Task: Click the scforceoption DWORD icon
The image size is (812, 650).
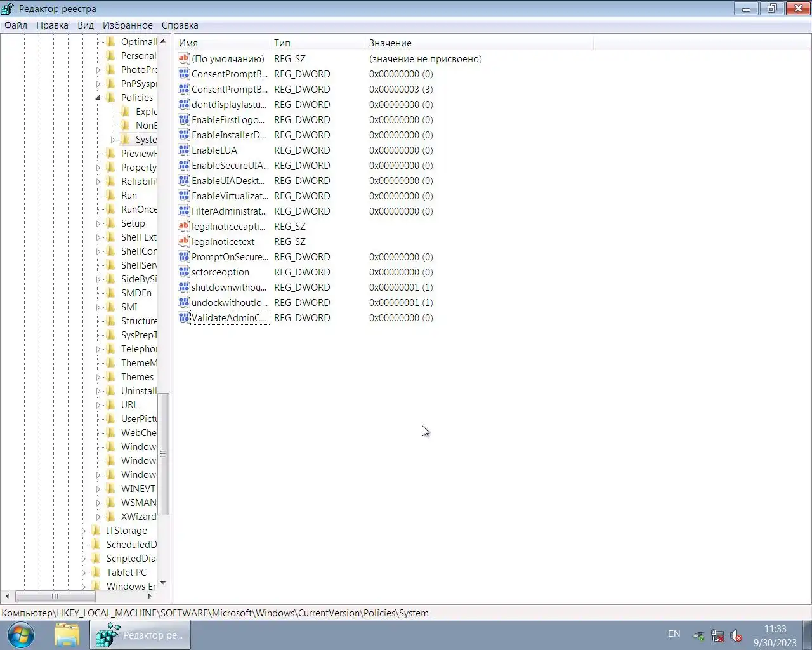Action: 184,272
